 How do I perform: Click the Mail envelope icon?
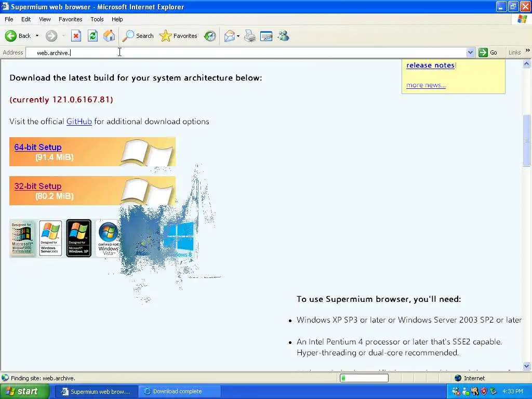(x=230, y=36)
